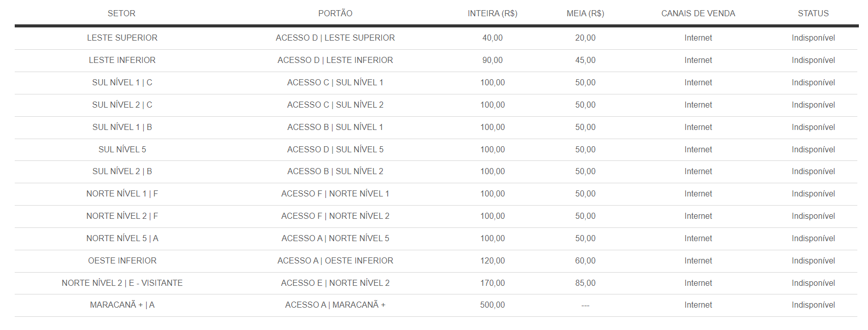This screenshot has width=868, height=330.
Task: Click ACESSO A | MARACANÃ + gate cell
Action: (x=335, y=305)
